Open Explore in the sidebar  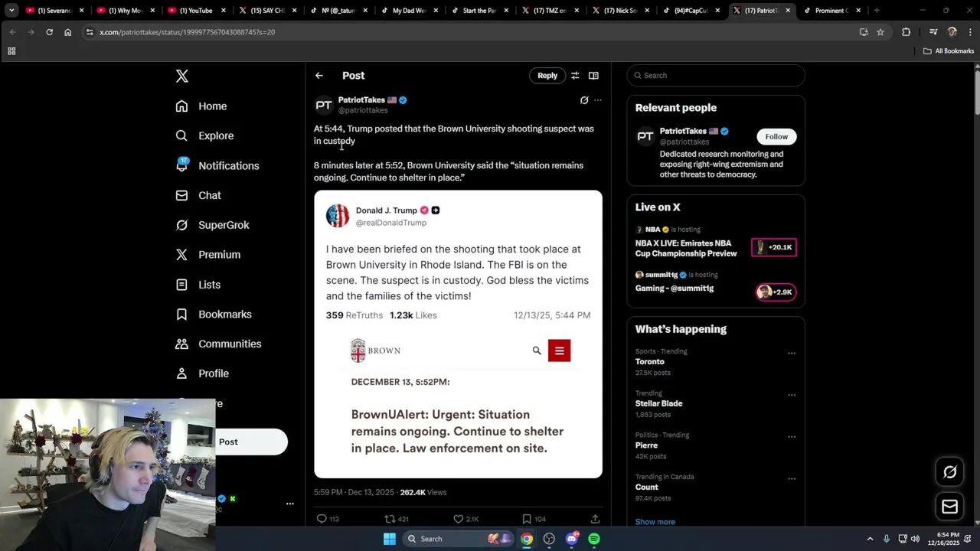pyautogui.click(x=204, y=135)
